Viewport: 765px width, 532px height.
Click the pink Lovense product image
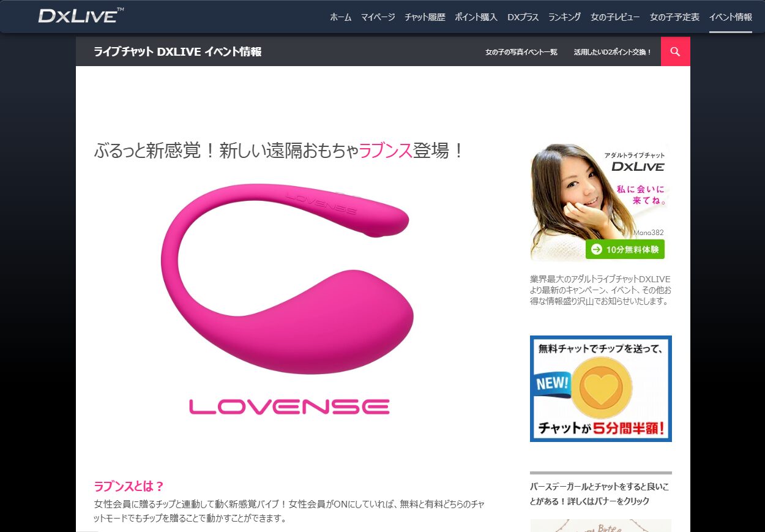pyautogui.click(x=287, y=279)
